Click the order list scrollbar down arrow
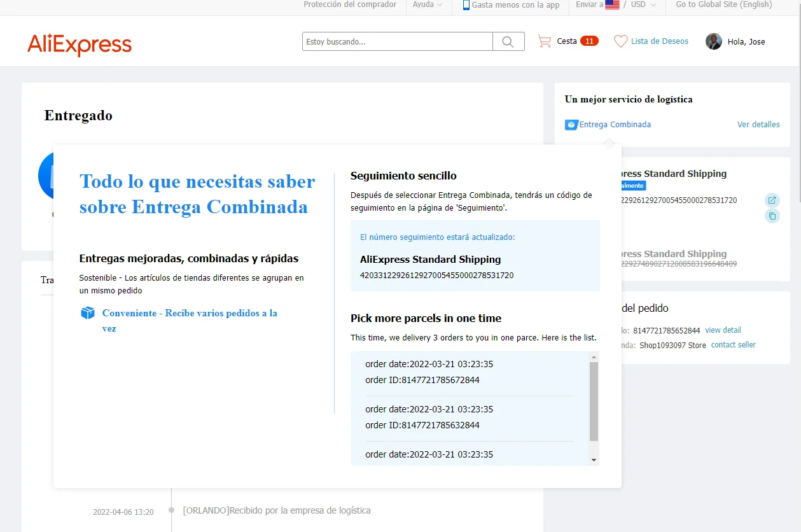The width and height of the screenshot is (801, 532). (594, 459)
